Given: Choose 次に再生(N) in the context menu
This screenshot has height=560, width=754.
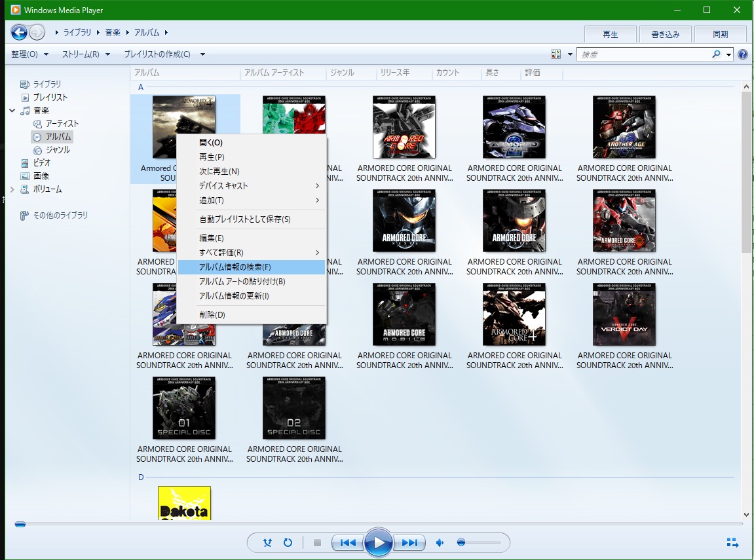Looking at the screenshot, I should point(252,171).
